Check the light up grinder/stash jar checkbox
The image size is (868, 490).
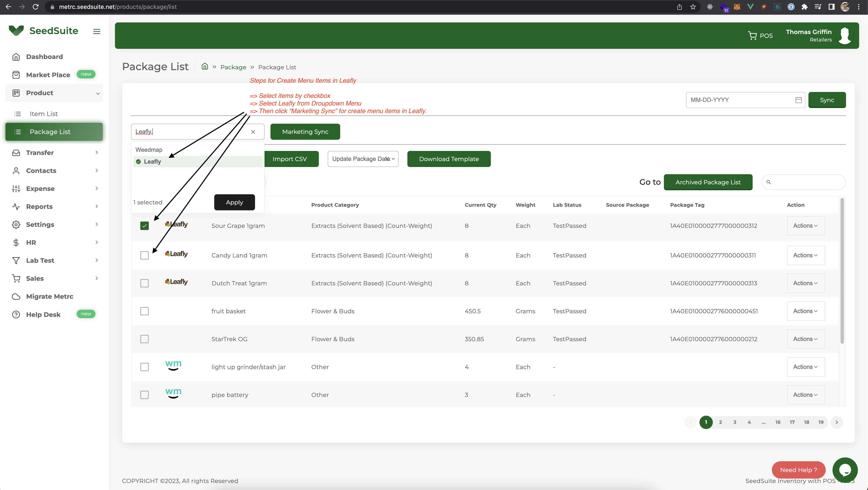(144, 367)
